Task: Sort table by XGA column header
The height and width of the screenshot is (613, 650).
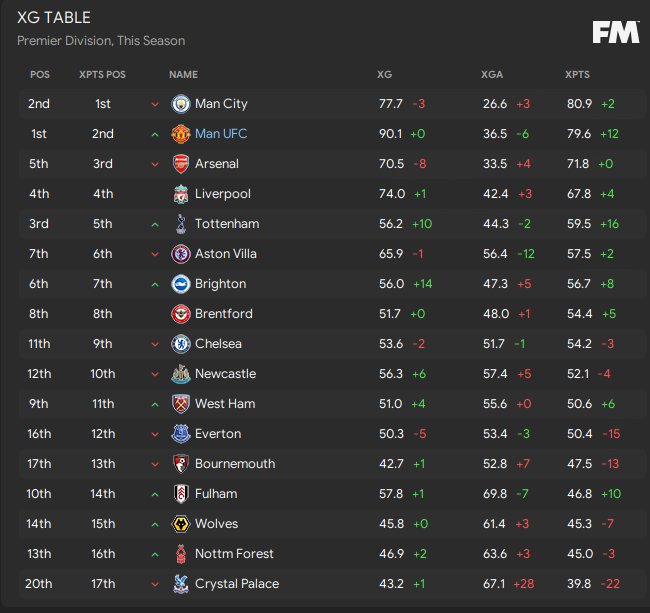Action: [x=492, y=75]
